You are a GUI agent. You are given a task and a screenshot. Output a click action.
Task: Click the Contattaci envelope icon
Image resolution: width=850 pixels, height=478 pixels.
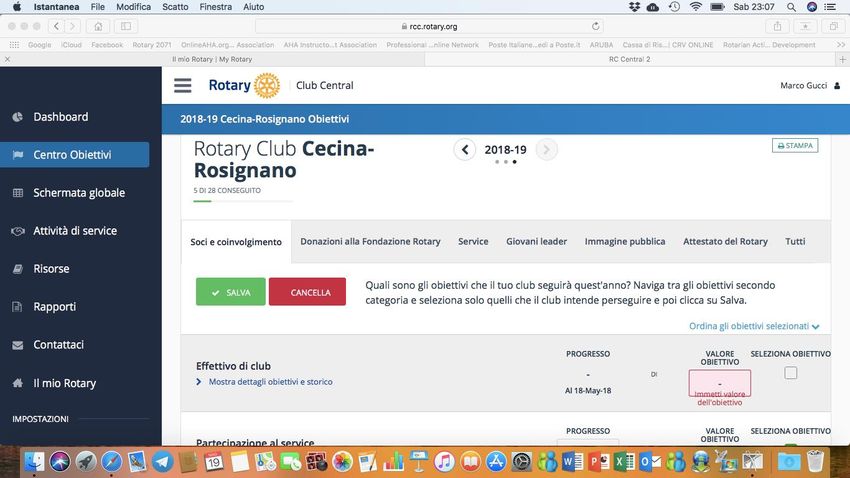coord(18,345)
